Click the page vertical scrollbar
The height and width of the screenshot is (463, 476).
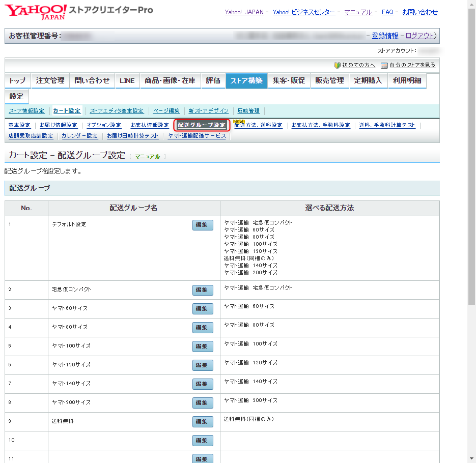(x=471, y=156)
